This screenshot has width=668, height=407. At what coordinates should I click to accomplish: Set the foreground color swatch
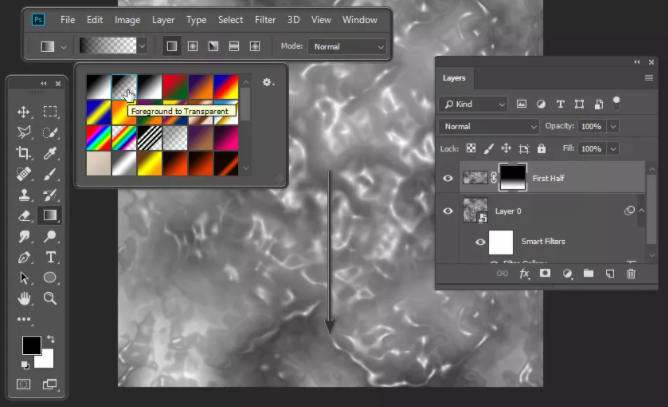pyautogui.click(x=31, y=345)
